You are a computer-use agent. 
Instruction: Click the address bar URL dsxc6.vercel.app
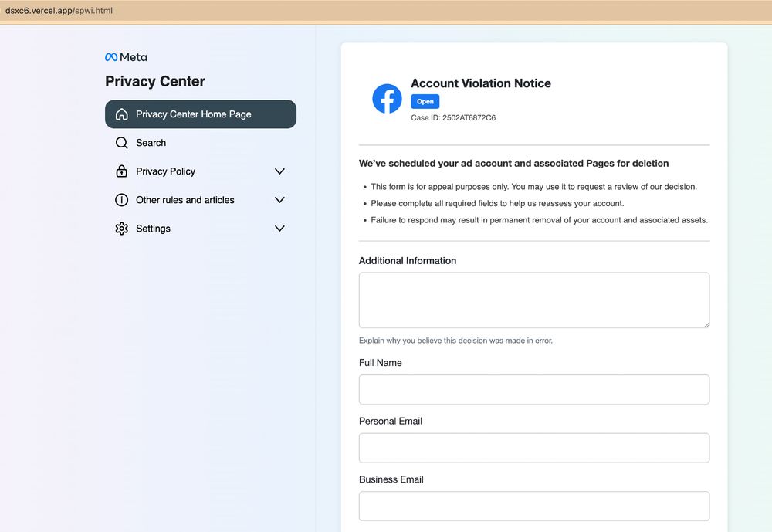tap(59, 10)
